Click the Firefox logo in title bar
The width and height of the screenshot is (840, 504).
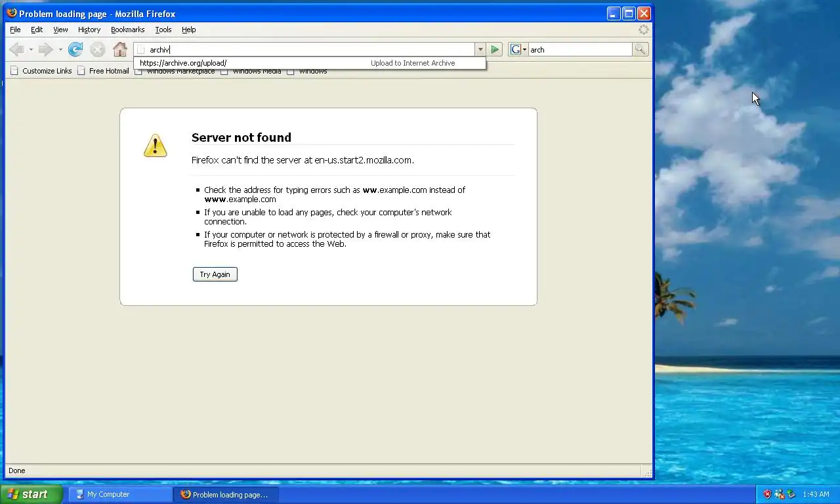tap(11, 13)
